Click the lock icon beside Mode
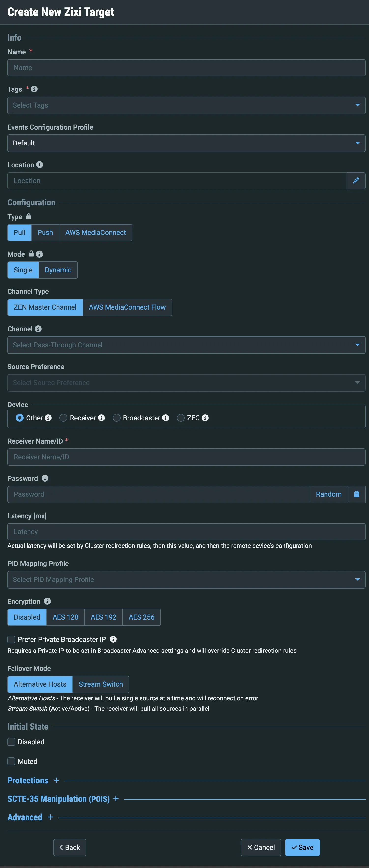The width and height of the screenshot is (369, 868). [x=31, y=254]
